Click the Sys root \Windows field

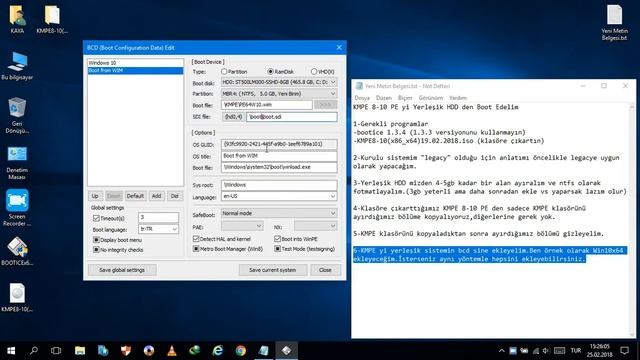pos(279,184)
